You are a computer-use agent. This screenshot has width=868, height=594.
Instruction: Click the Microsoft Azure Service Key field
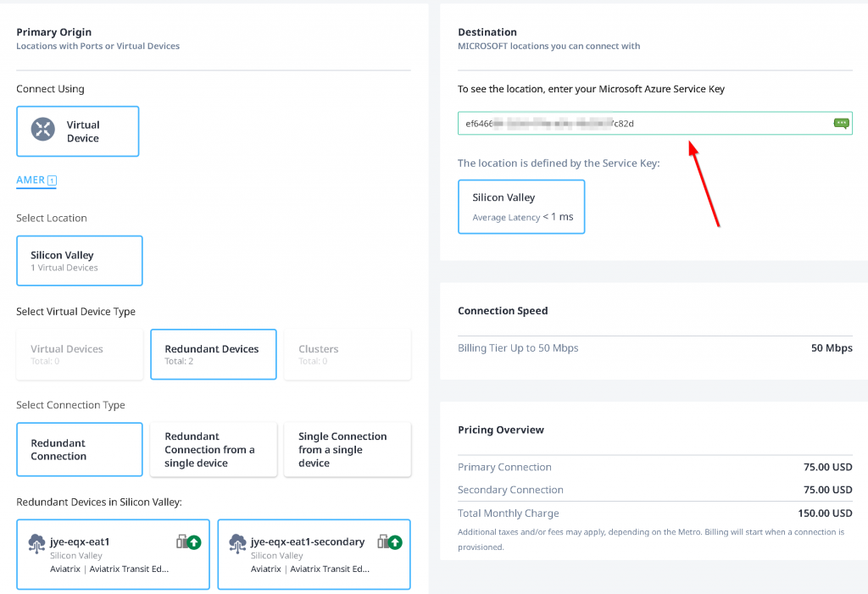644,124
